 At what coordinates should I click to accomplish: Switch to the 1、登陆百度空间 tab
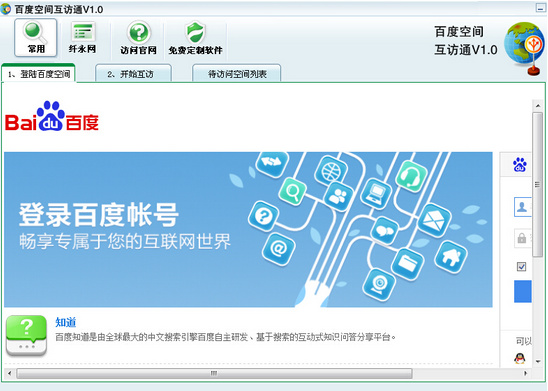click(x=38, y=74)
